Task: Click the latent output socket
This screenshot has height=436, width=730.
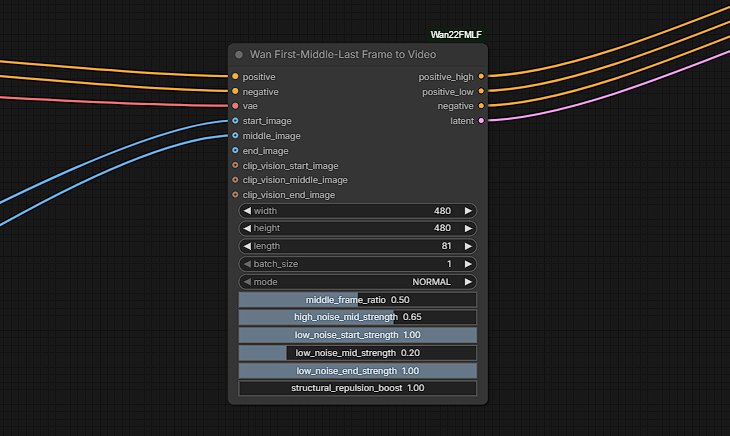Action: tap(481, 121)
